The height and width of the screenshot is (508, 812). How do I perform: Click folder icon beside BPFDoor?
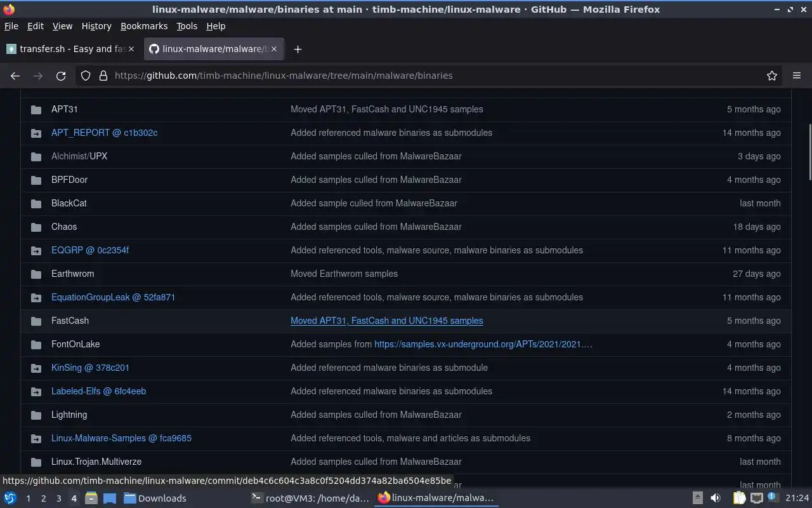36,180
